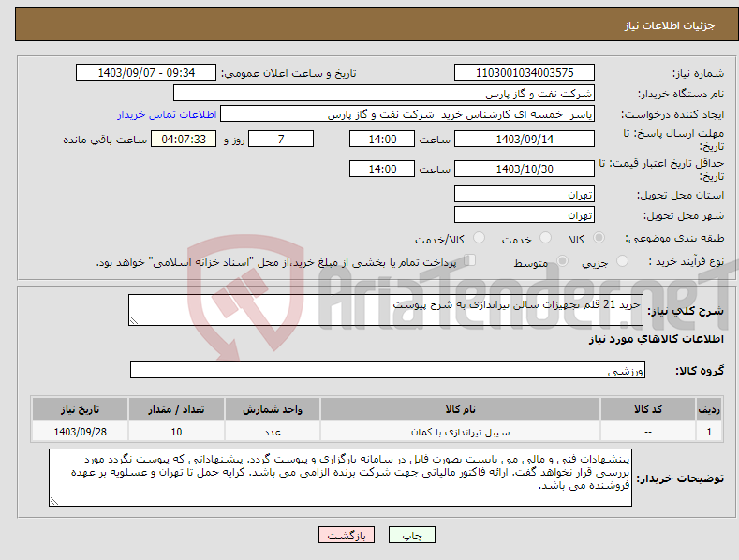Click the ردیف column header
Screen dimensions: 739x560
click(709, 409)
